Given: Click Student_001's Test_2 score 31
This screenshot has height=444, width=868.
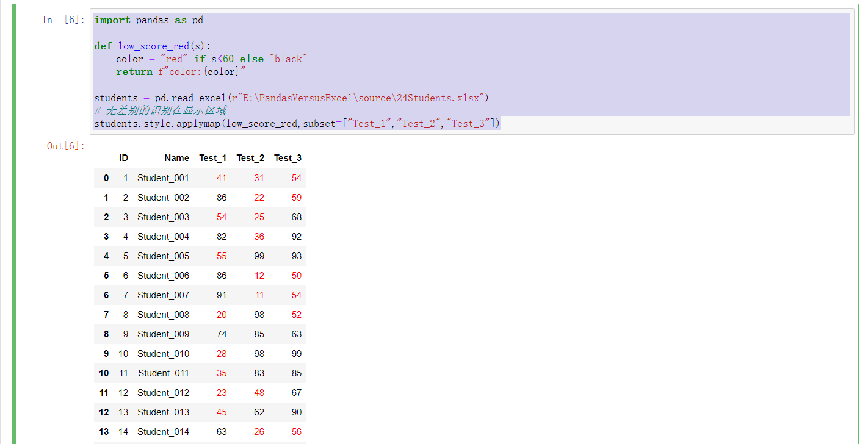Looking at the screenshot, I should click(x=259, y=178).
